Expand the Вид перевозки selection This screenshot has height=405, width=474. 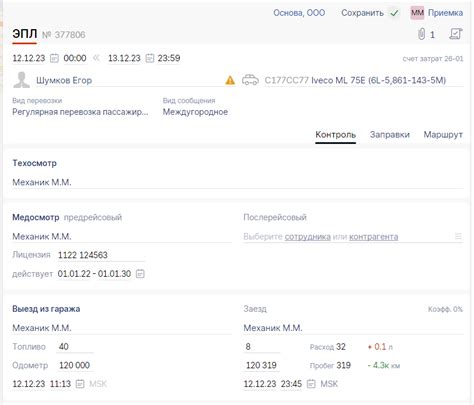[80, 112]
